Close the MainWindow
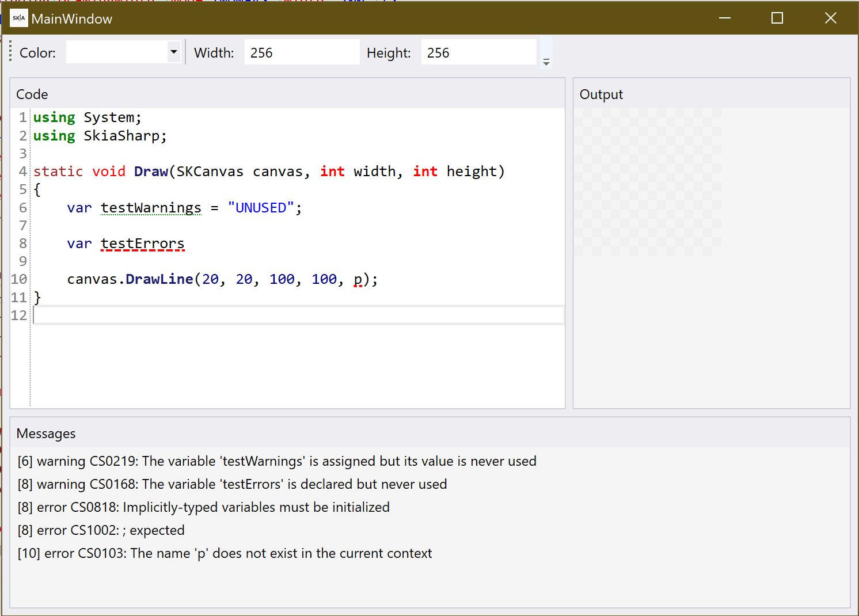 tap(830, 18)
